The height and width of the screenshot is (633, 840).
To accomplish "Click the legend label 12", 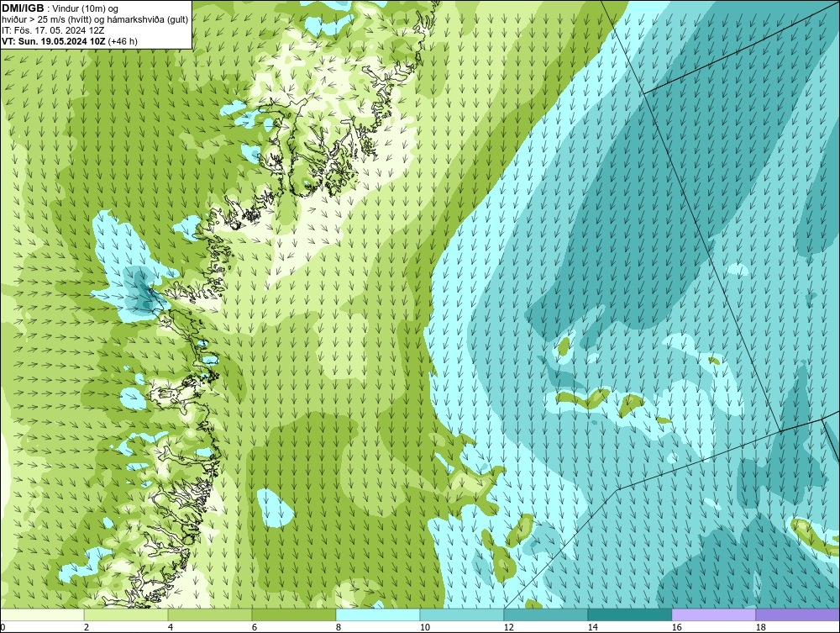I will coord(508,627).
